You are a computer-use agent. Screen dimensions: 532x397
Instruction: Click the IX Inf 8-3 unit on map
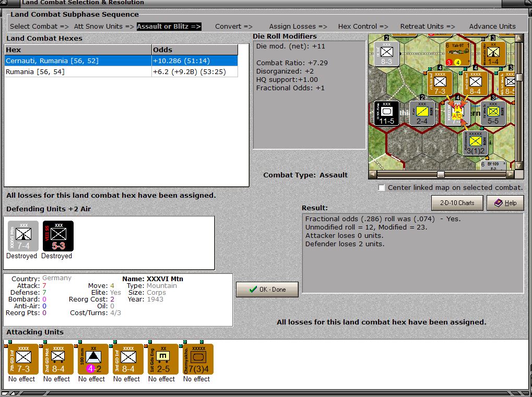pyautogui.click(x=386, y=54)
